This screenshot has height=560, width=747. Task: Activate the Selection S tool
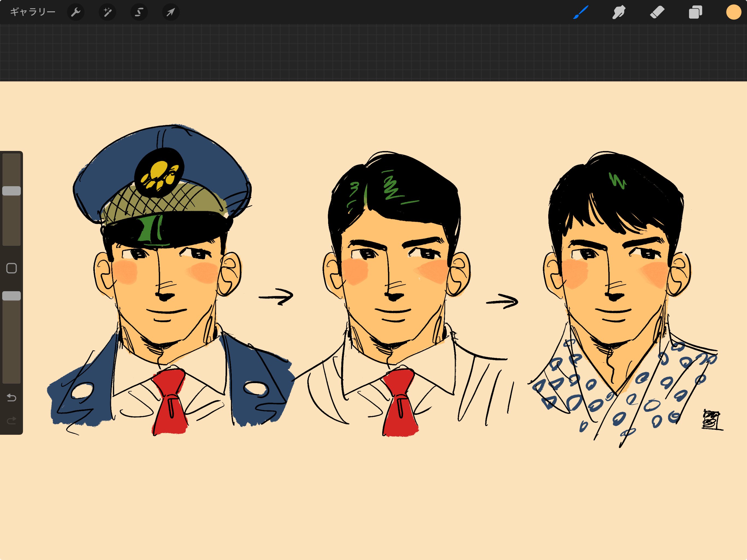click(139, 13)
